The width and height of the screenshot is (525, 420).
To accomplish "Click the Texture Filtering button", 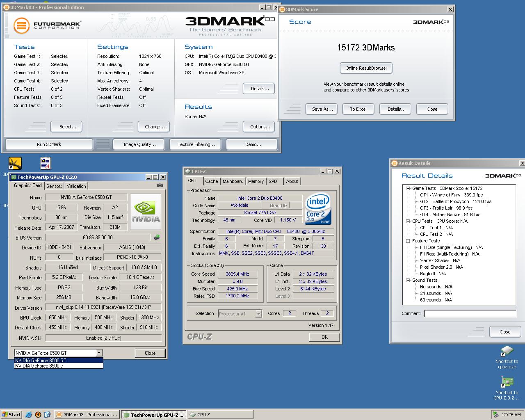I will tap(196, 144).
